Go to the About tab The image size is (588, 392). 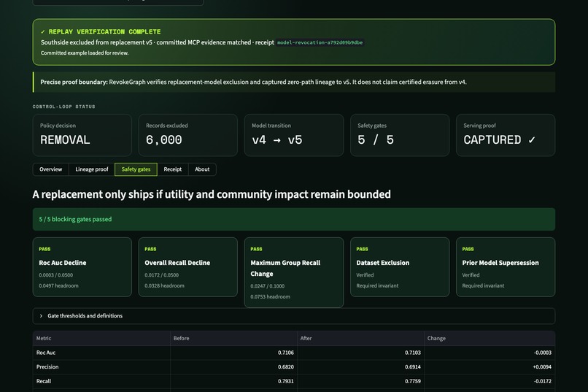pyautogui.click(x=202, y=169)
